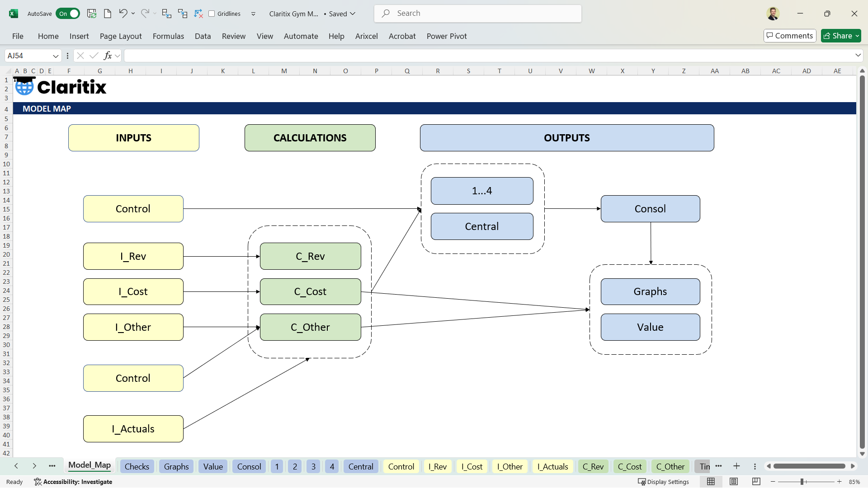This screenshot has width=868, height=488.
Task: Toggle AutoSave off
Action: click(68, 14)
